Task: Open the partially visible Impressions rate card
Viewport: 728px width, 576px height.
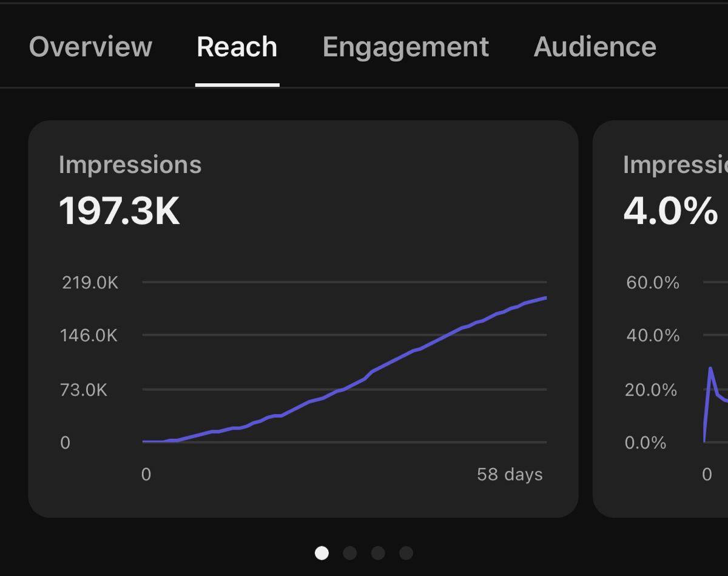Action: click(x=661, y=319)
